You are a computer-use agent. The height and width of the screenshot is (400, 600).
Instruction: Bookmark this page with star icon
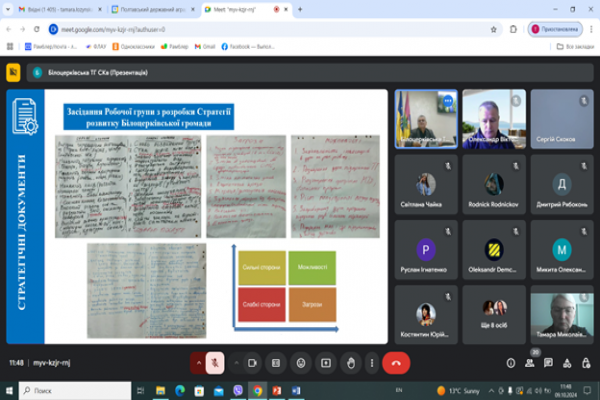[x=494, y=29]
